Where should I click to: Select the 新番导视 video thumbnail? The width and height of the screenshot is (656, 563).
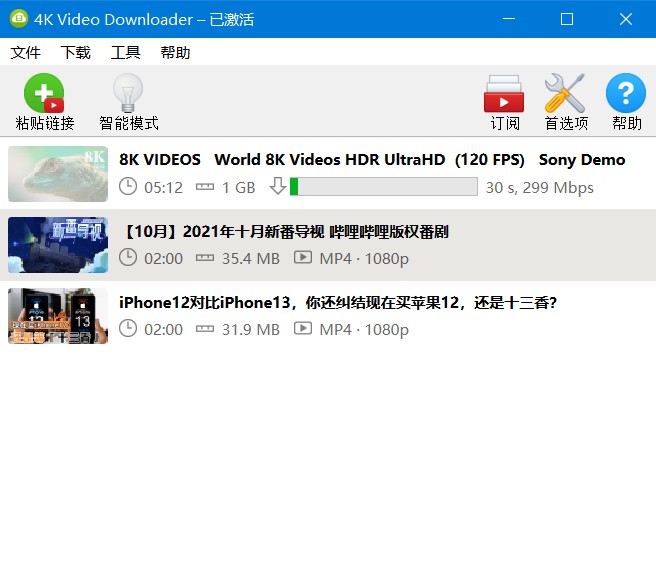58,245
